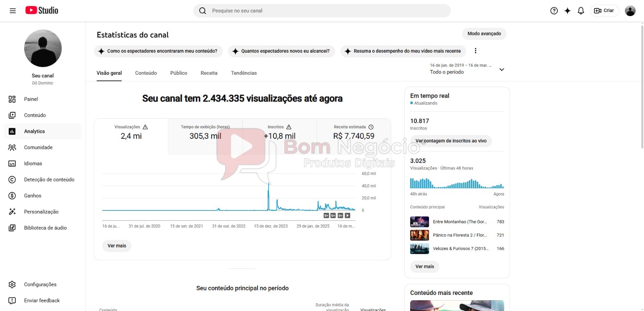
Task: Click the channel search field
Action: pyautogui.click(x=322, y=11)
